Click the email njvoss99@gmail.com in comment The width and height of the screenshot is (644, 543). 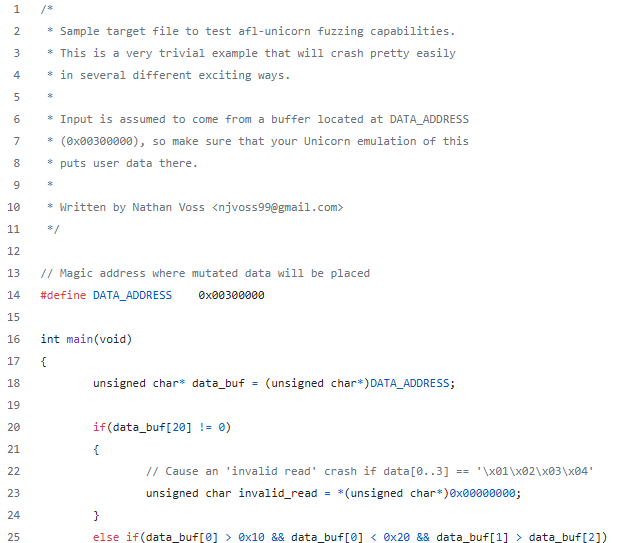278,207
